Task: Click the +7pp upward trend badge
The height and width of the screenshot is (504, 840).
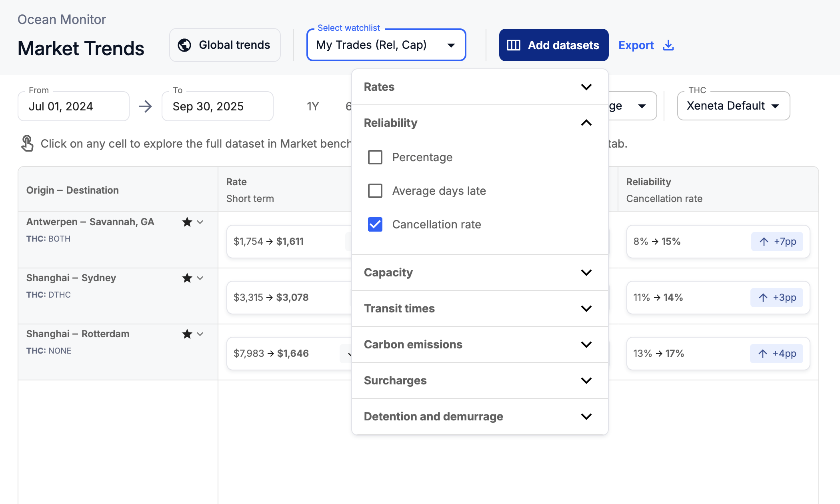Action: click(777, 242)
